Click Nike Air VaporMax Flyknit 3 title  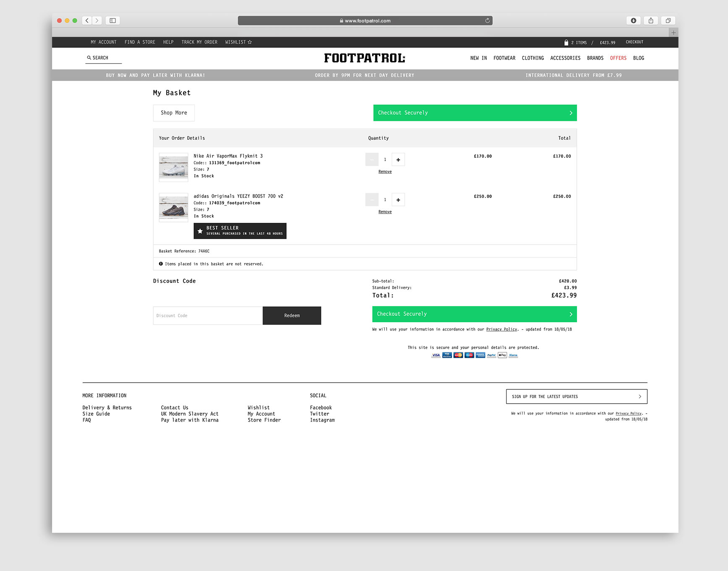coord(228,156)
